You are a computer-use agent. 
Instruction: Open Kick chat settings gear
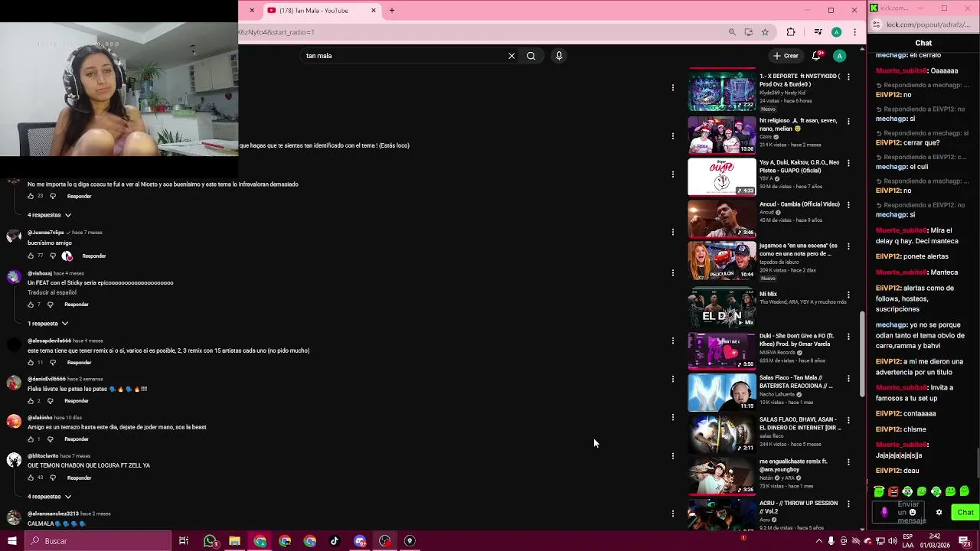939,513
